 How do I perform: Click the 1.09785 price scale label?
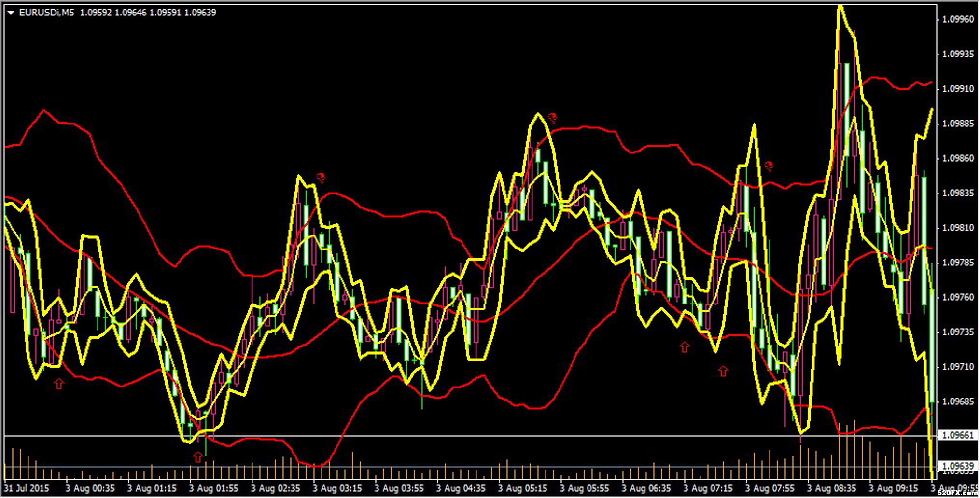click(958, 263)
